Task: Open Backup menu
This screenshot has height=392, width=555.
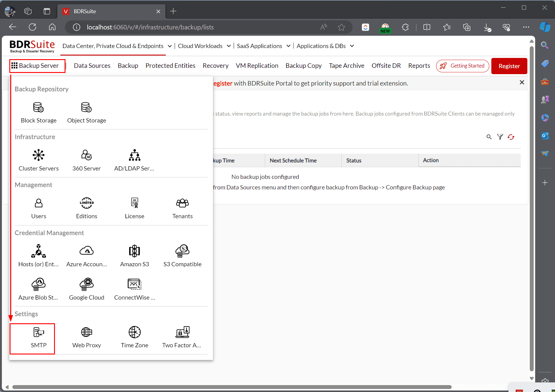Action: (128, 66)
